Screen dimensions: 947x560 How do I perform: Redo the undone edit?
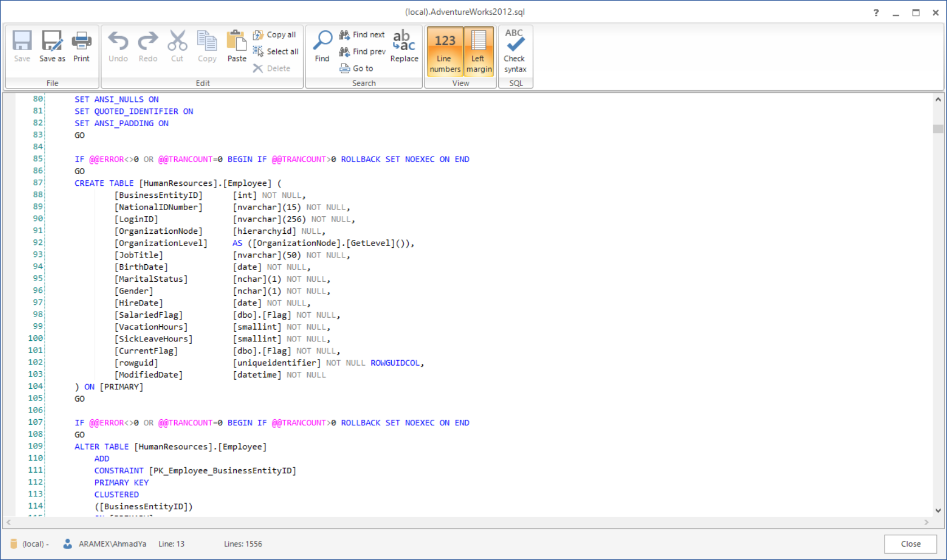148,47
